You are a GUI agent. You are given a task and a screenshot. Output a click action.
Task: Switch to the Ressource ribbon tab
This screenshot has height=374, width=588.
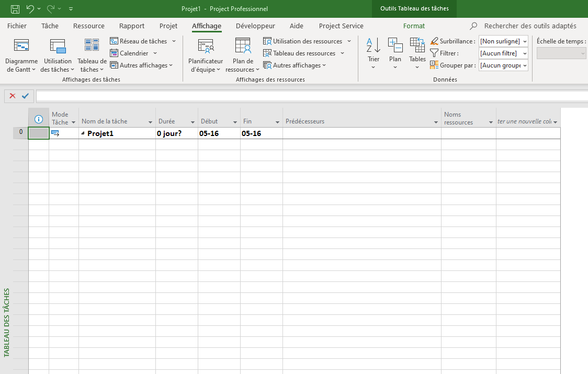tap(89, 26)
